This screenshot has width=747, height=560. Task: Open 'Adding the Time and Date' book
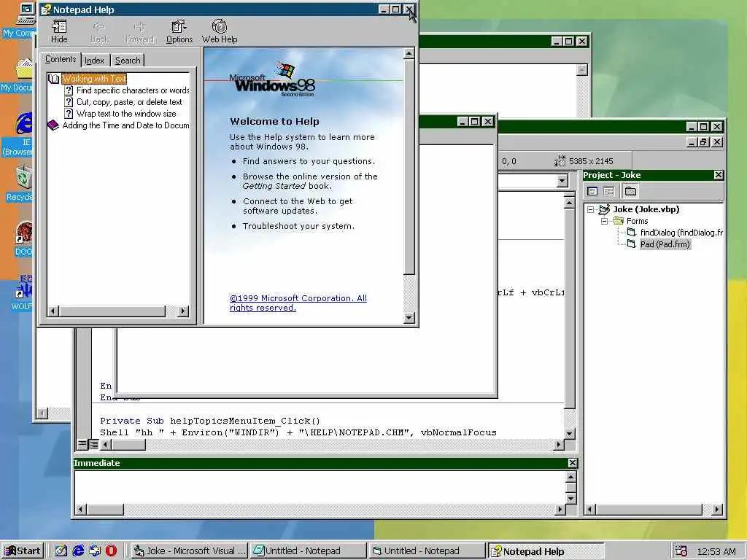125,125
